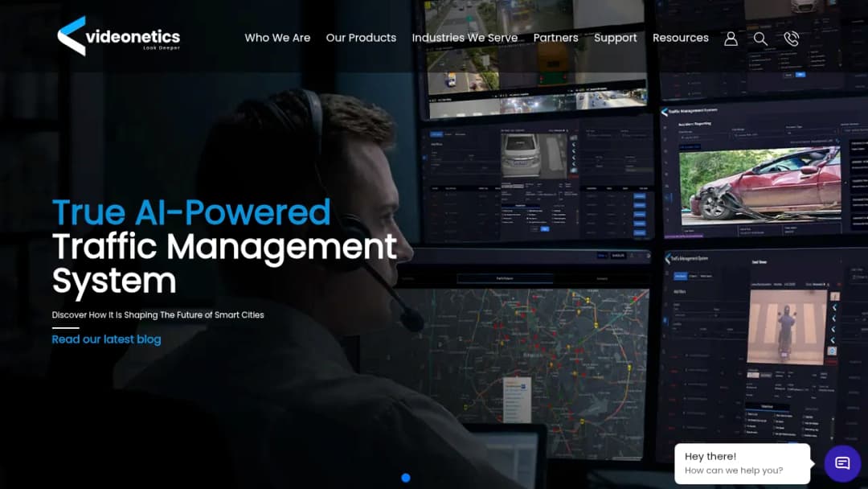Open the Who We Are menu

tap(277, 38)
